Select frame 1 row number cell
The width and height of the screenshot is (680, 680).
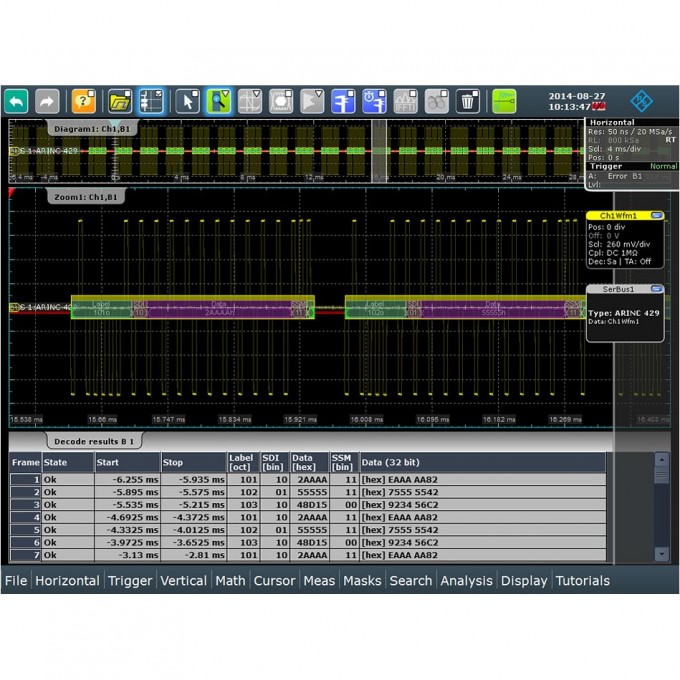pyautogui.click(x=25, y=480)
